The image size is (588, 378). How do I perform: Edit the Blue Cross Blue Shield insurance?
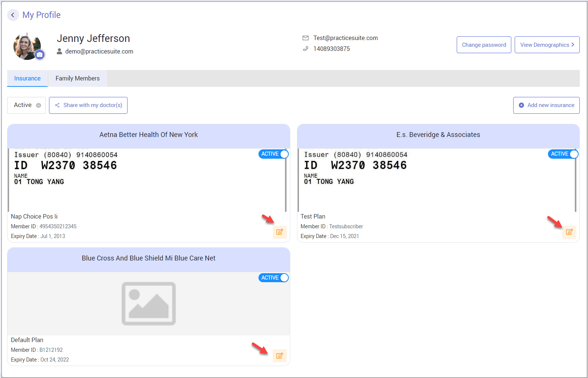coord(279,356)
